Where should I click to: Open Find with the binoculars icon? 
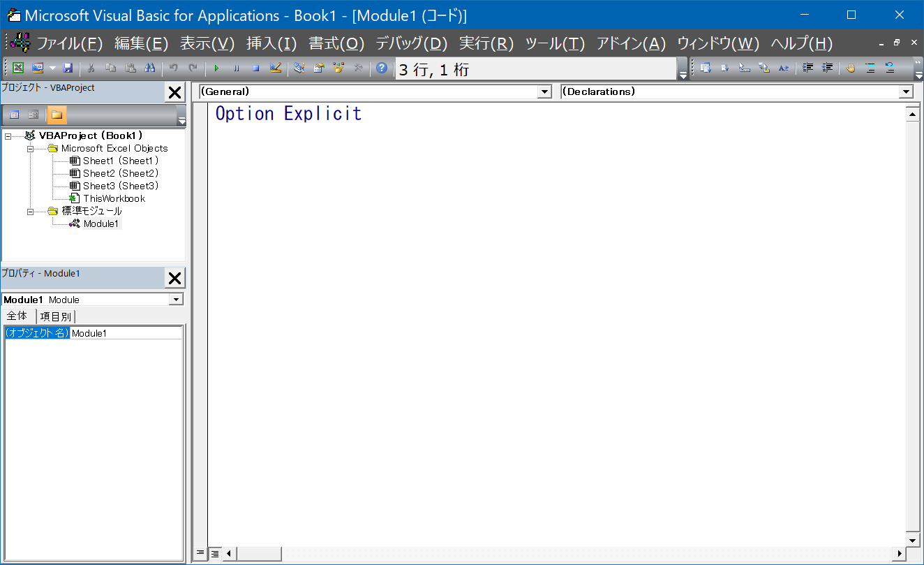pyautogui.click(x=149, y=68)
